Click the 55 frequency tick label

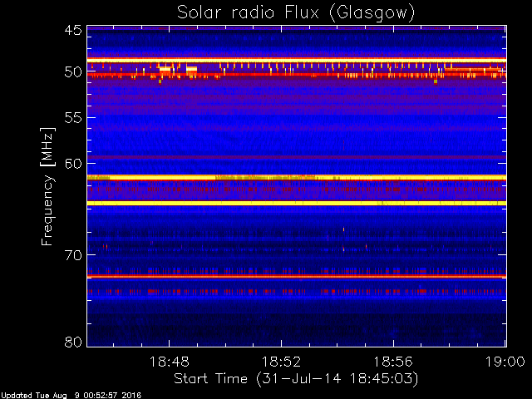[73, 118]
